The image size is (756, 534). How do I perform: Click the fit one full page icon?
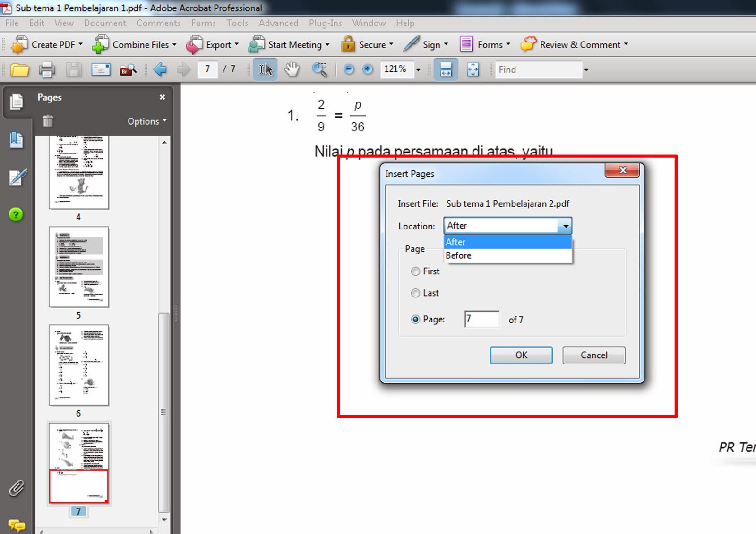point(473,69)
